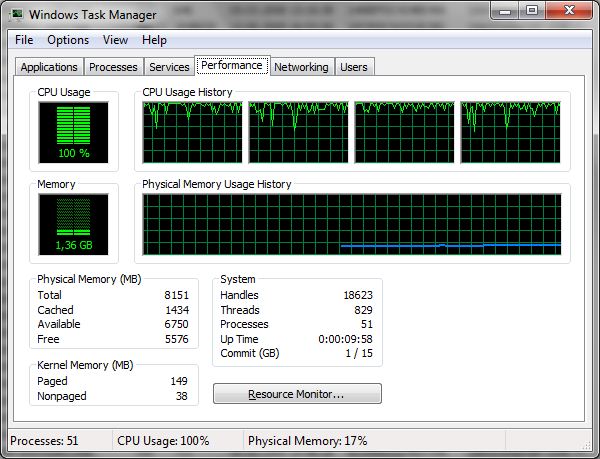The height and width of the screenshot is (459, 600).
Task: Click the first CPU usage history graph
Action: [192, 132]
